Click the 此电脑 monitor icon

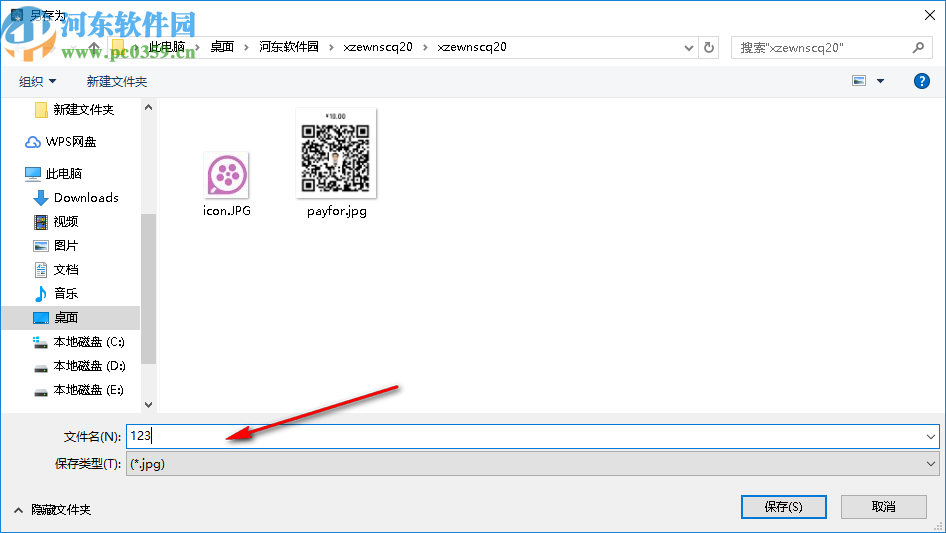tap(33, 174)
